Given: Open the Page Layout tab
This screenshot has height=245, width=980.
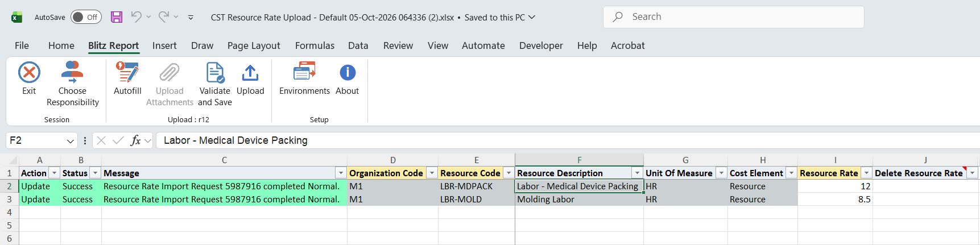Looking at the screenshot, I should click(x=254, y=45).
